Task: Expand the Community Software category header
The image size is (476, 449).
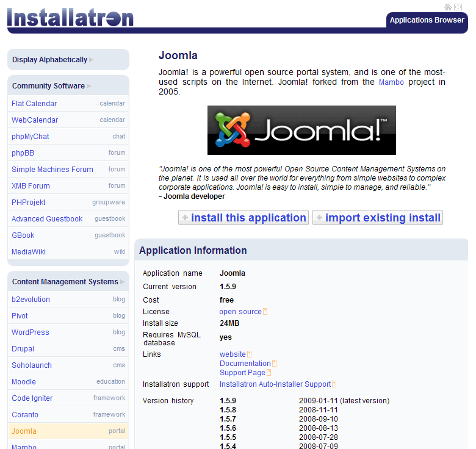Action: tap(68, 86)
